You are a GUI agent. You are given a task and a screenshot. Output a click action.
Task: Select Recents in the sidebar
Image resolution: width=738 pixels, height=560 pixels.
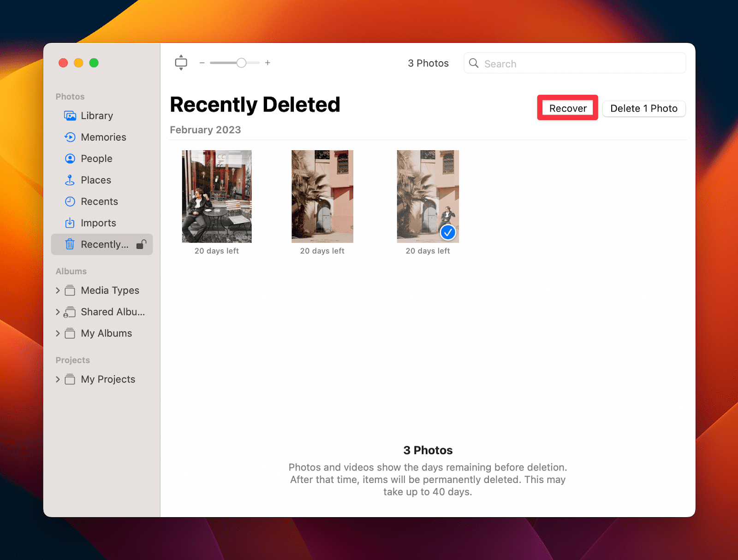pyautogui.click(x=102, y=201)
